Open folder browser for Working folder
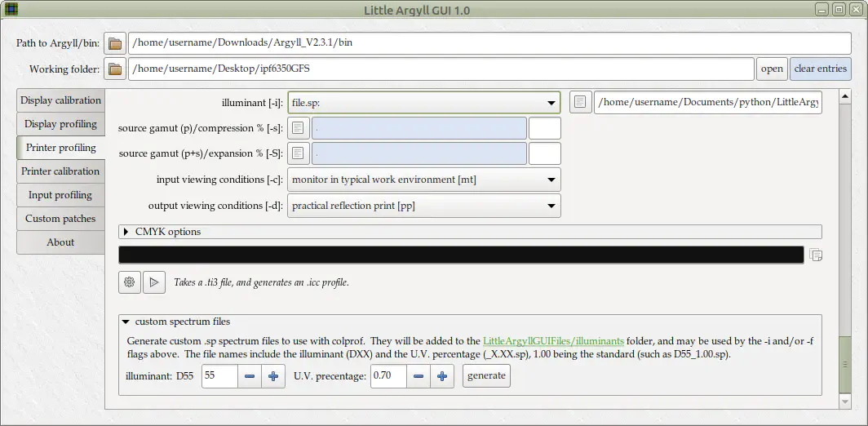The height and width of the screenshot is (426, 868). [114, 69]
